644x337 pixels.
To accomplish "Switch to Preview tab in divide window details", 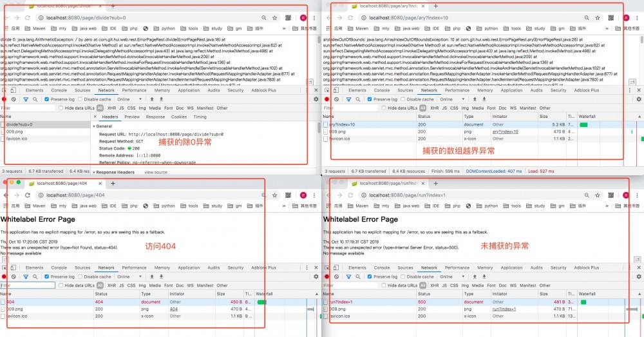I will [132, 117].
